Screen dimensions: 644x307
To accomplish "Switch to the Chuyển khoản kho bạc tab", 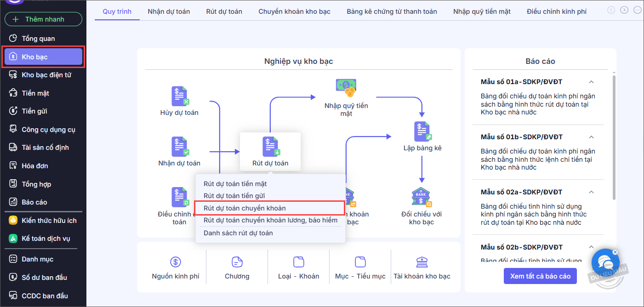I will (294, 11).
